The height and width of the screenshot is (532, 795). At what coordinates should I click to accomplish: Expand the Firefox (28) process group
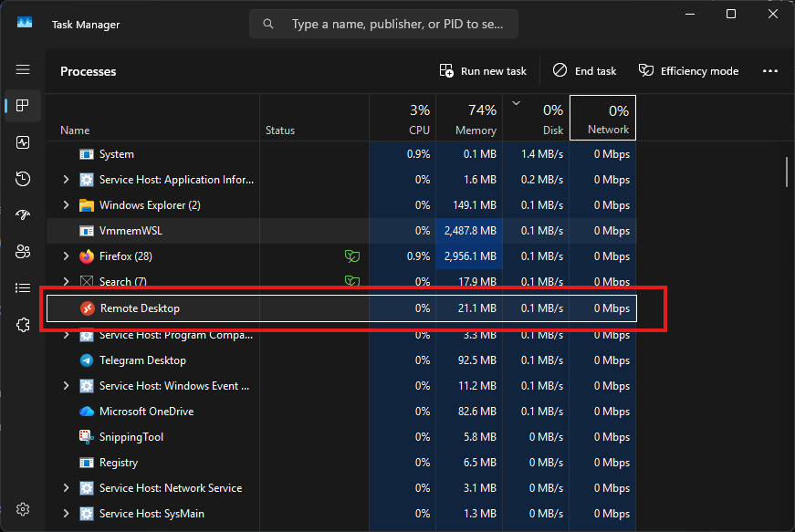point(66,256)
